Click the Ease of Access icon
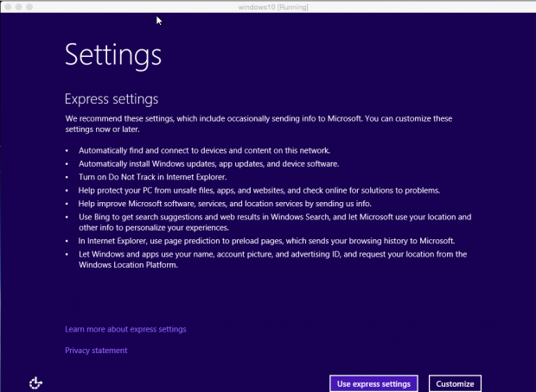The width and height of the screenshot is (536, 392). coord(35,383)
